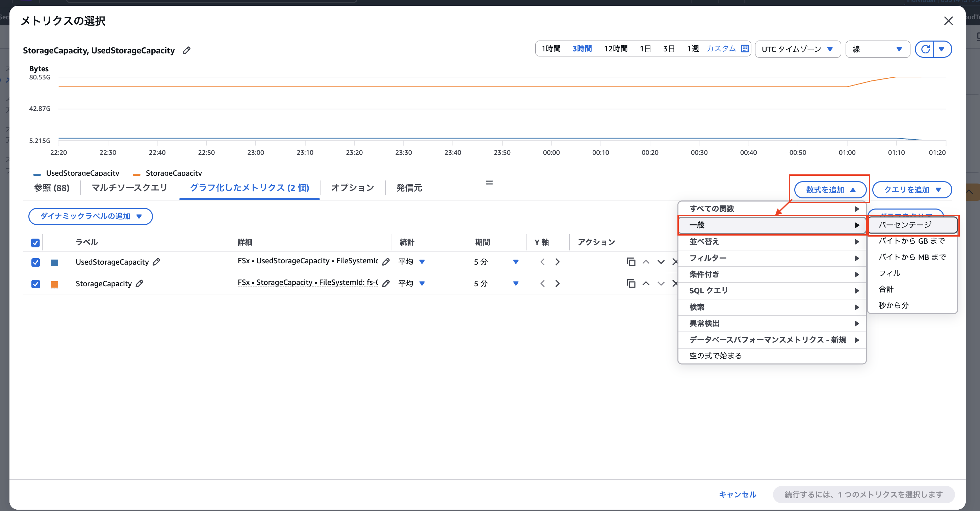Viewport: 980px width, 511px height.
Task: Open the calendar icon next to カスタム
Action: 745,49
